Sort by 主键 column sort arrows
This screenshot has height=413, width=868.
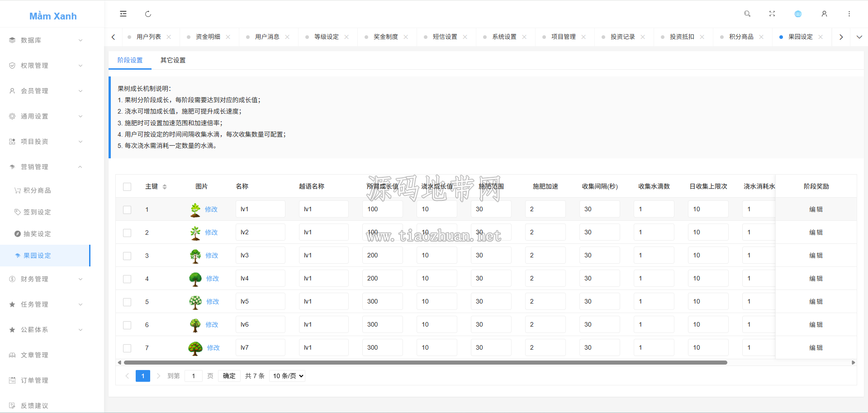coord(165,187)
